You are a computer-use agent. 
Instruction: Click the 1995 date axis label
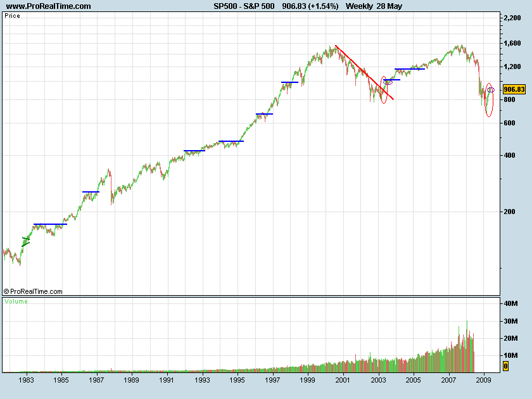click(237, 380)
